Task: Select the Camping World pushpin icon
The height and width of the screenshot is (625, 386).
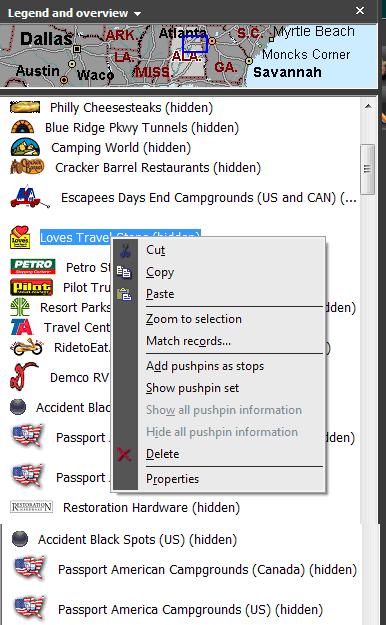Action: tap(26, 147)
